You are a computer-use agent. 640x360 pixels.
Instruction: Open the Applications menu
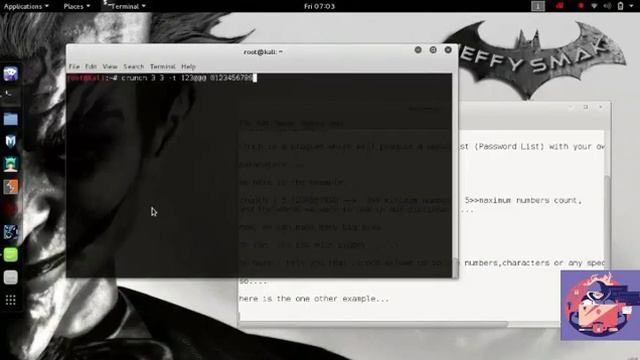click(26, 6)
